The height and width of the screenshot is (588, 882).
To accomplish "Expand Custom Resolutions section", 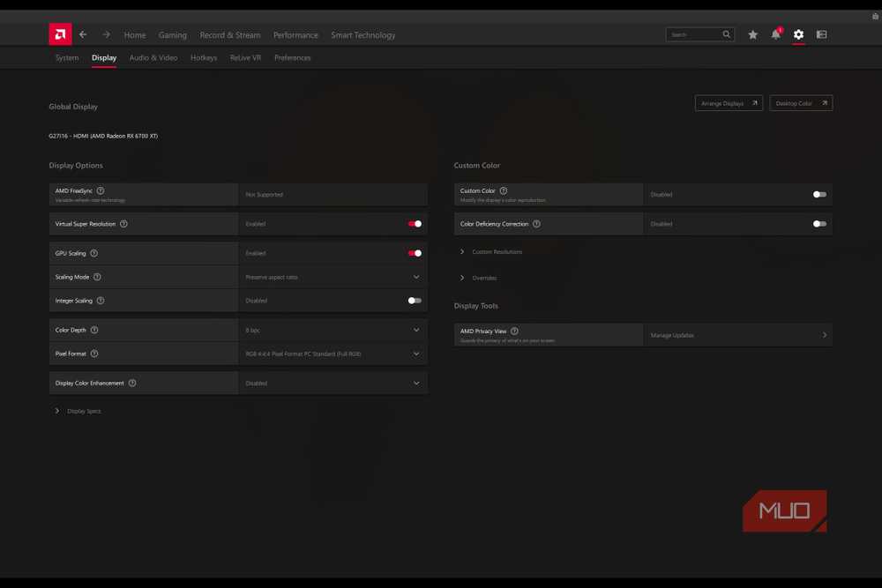I will point(491,251).
